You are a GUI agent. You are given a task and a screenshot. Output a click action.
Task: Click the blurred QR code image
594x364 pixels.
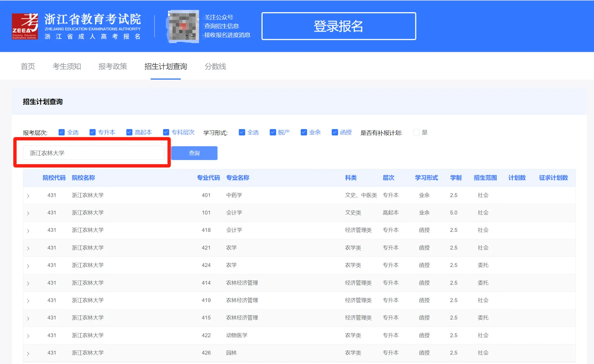pos(183,26)
